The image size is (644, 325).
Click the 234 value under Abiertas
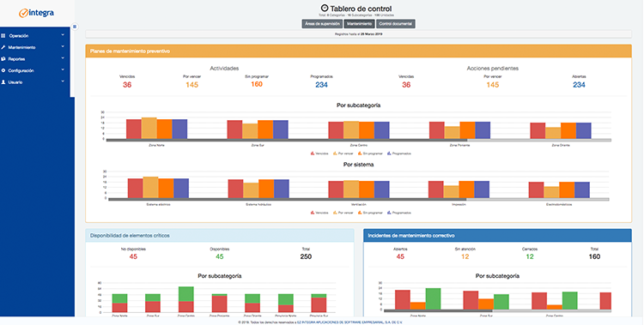point(579,85)
